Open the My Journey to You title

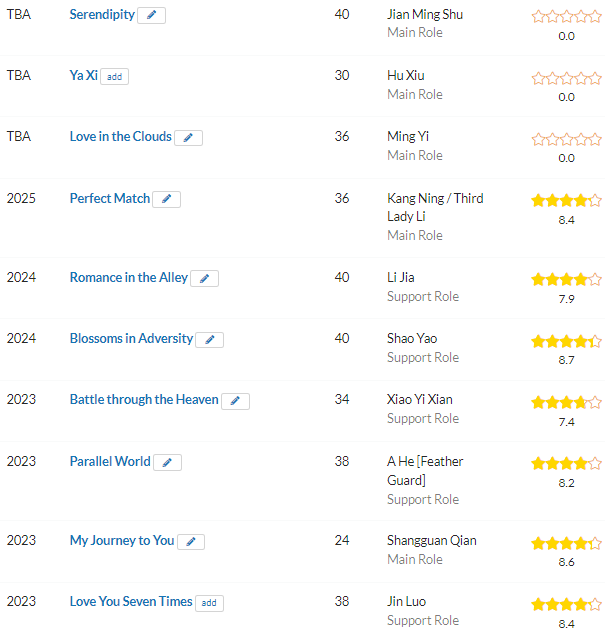tap(122, 540)
